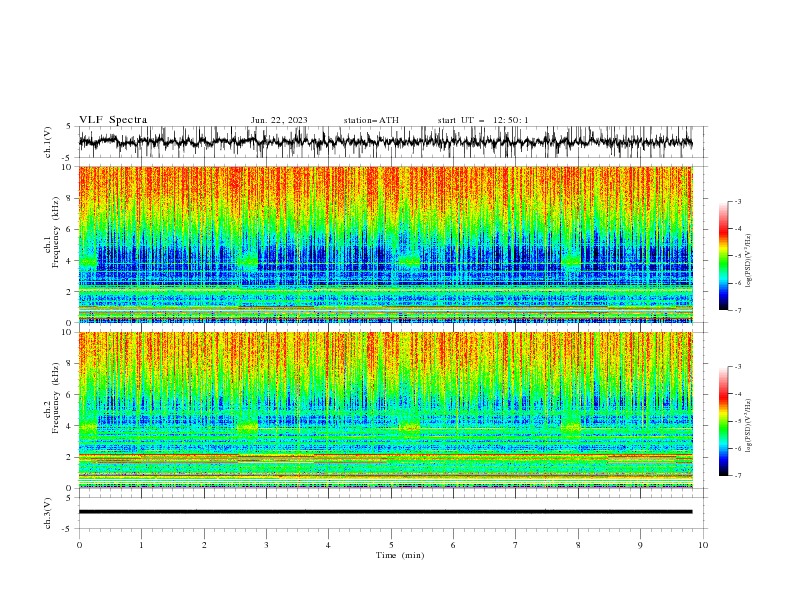This screenshot has width=792, height=612.
Task: Click the "-3" tick on the ch.1 colorbar
Action: (x=737, y=201)
